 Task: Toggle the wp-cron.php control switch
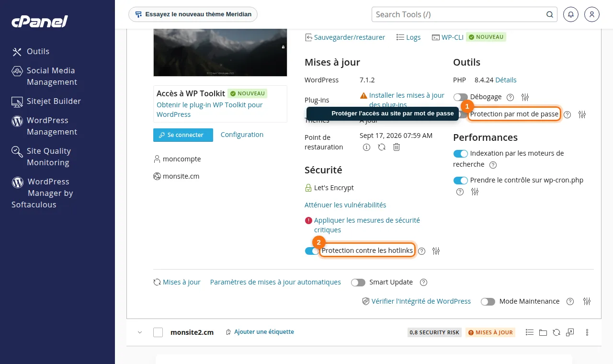point(461,181)
